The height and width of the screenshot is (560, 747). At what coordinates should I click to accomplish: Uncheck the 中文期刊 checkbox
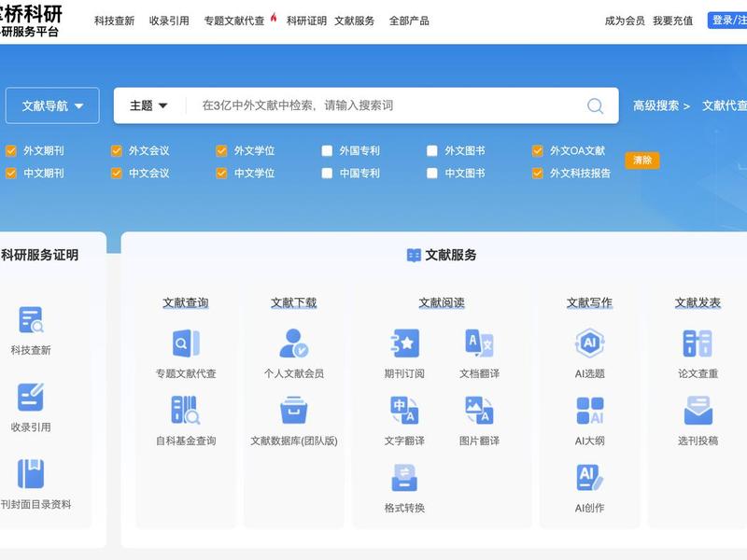(11, 174)
